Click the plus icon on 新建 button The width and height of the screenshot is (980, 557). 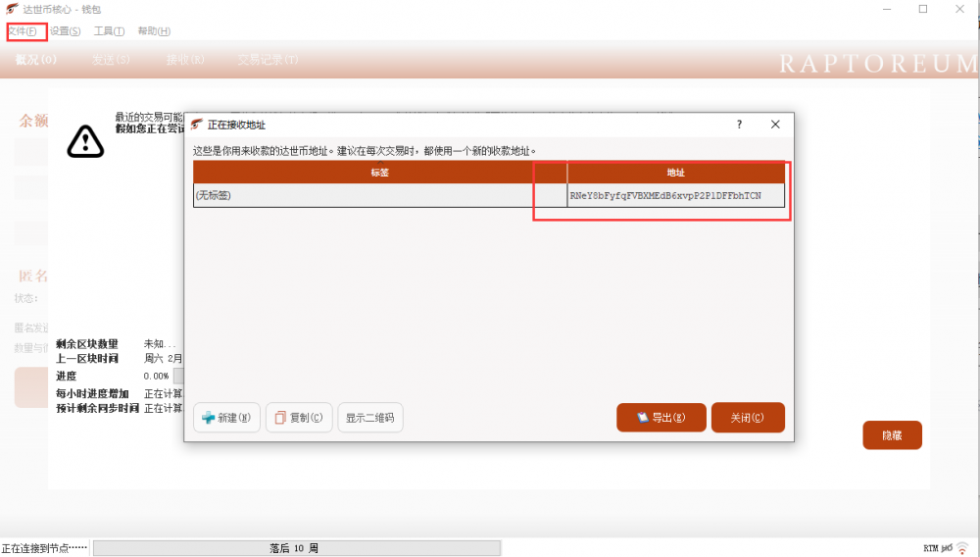tap(208, 418)
